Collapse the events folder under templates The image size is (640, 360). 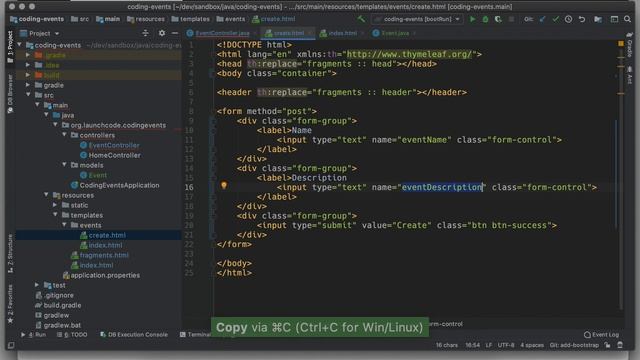[x=64, y=225]
